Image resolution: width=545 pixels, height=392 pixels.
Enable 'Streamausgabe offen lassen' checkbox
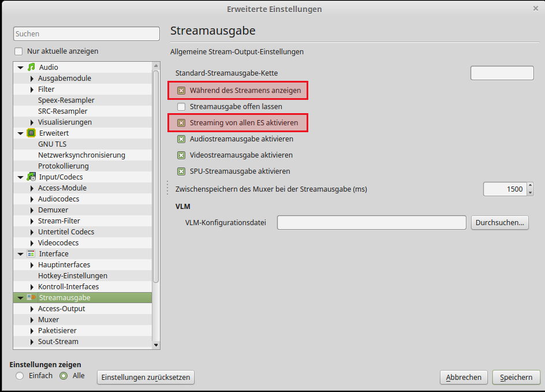point(181,107)
